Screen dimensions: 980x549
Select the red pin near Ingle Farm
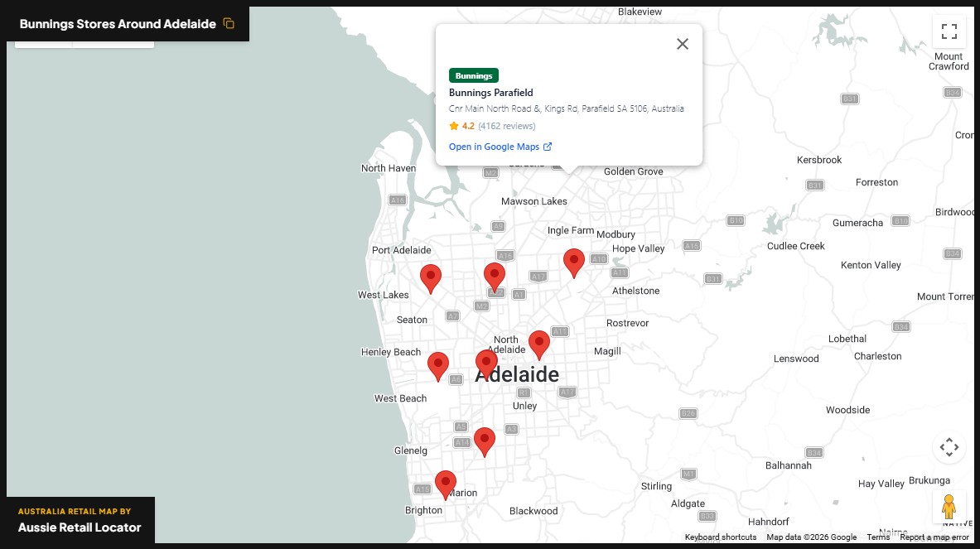574,263
